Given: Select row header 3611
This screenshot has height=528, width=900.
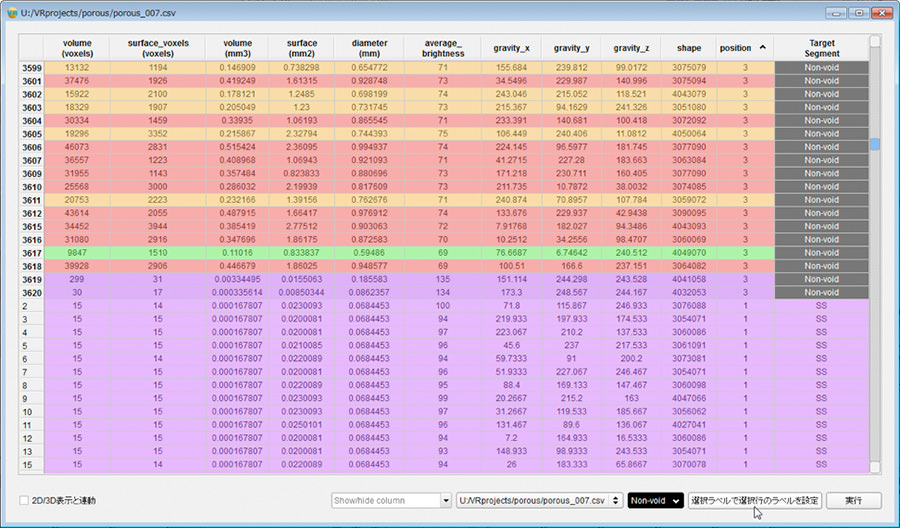Looking at the screenshot, I should (32, 200).
